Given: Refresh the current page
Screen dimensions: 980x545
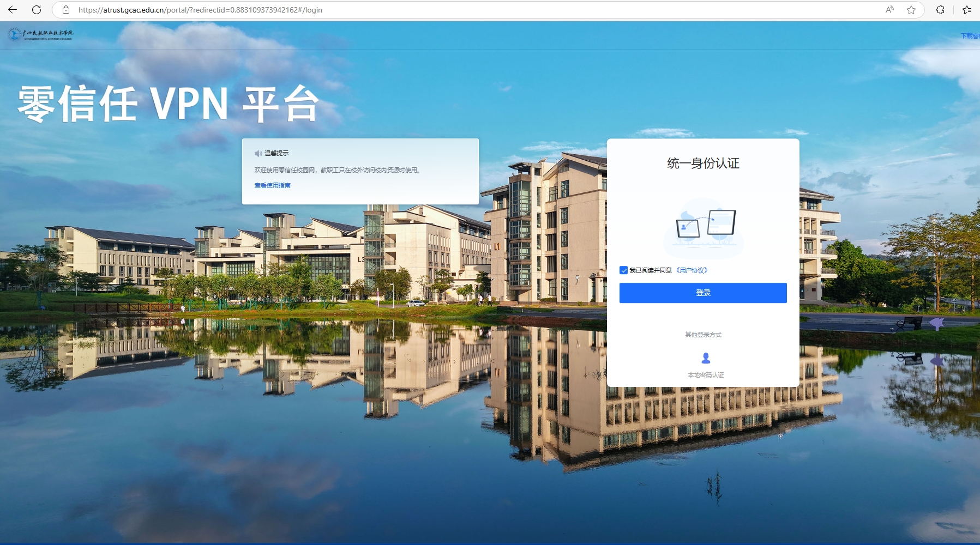Looking at the screenshot, I should pyautogui.click(x=37, y=9).
